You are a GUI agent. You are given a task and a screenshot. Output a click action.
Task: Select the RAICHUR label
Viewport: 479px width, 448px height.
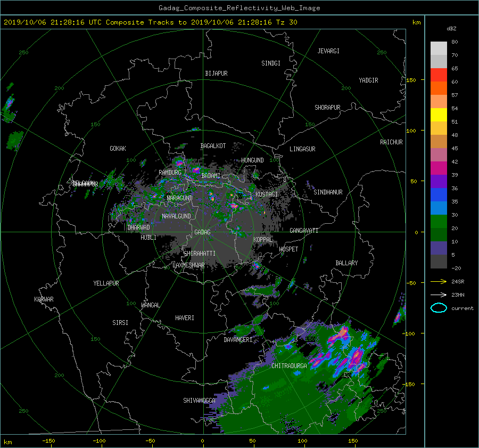click(391, 142)
